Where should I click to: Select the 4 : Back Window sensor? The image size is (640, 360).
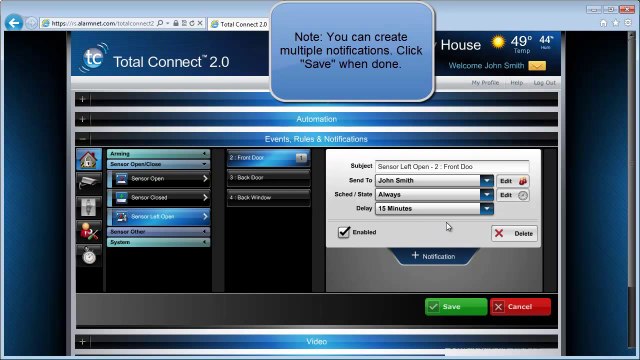[268, 198]
